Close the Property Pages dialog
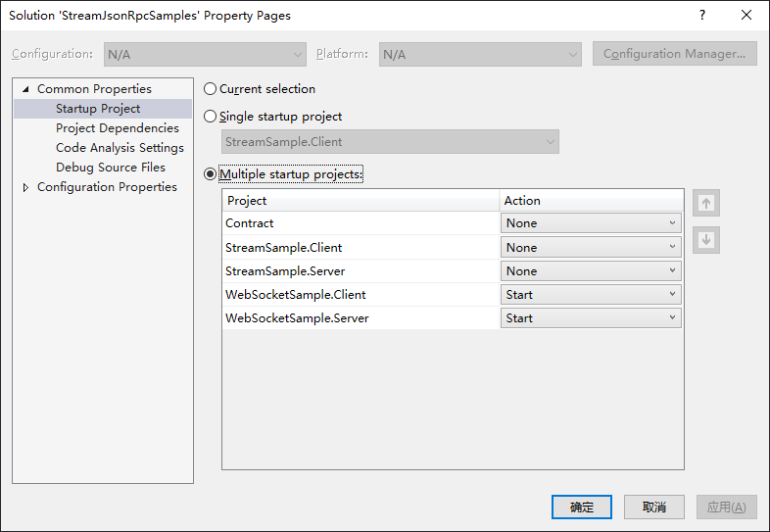 (746, 16)
